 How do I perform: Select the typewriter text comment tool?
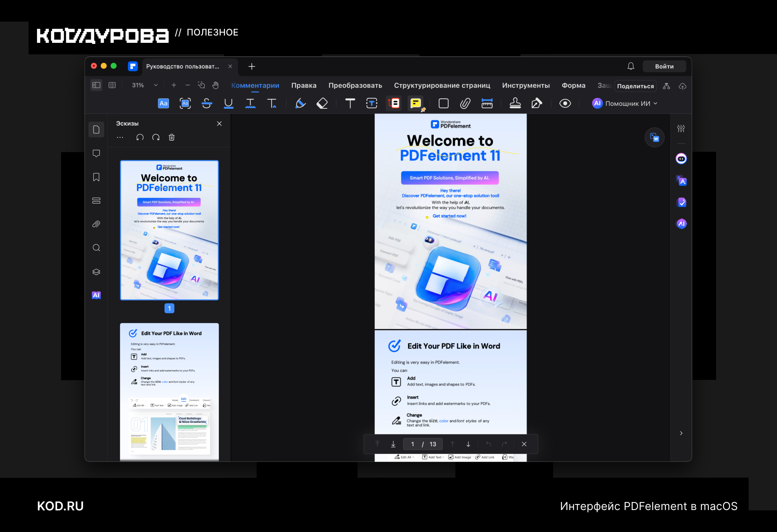[350, 104]
